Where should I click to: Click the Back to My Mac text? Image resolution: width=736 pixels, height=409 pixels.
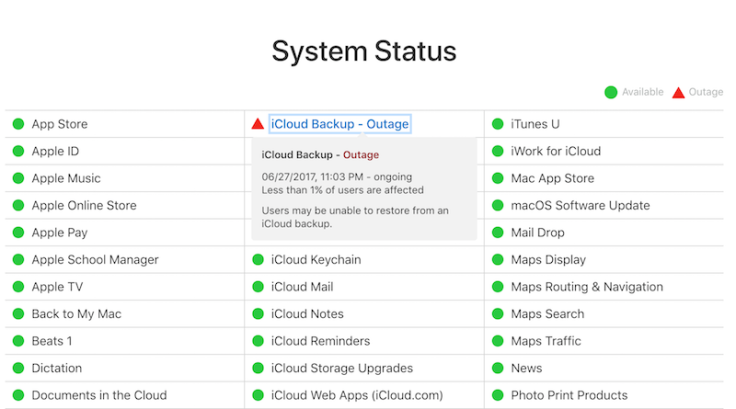coord(77,314)
